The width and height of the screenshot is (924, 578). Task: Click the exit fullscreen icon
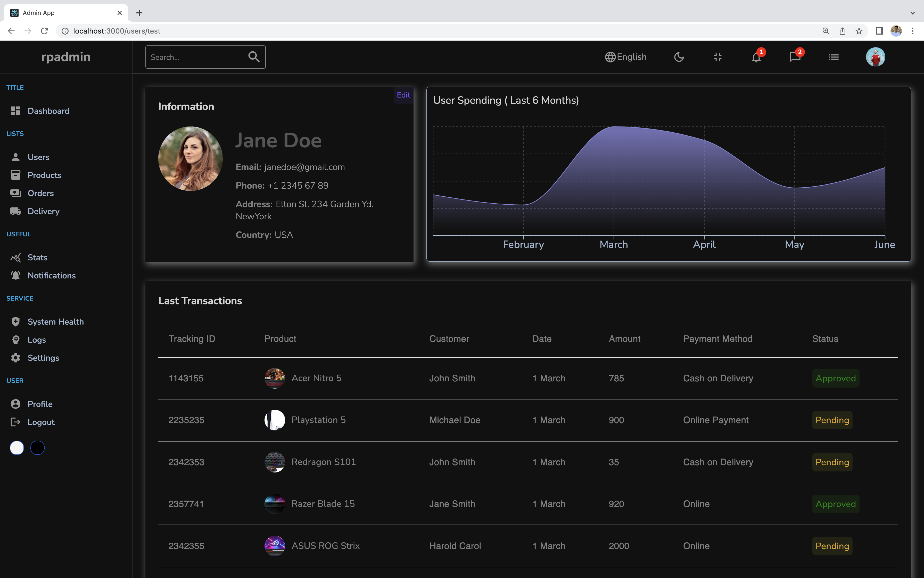[x=717, y=57]
